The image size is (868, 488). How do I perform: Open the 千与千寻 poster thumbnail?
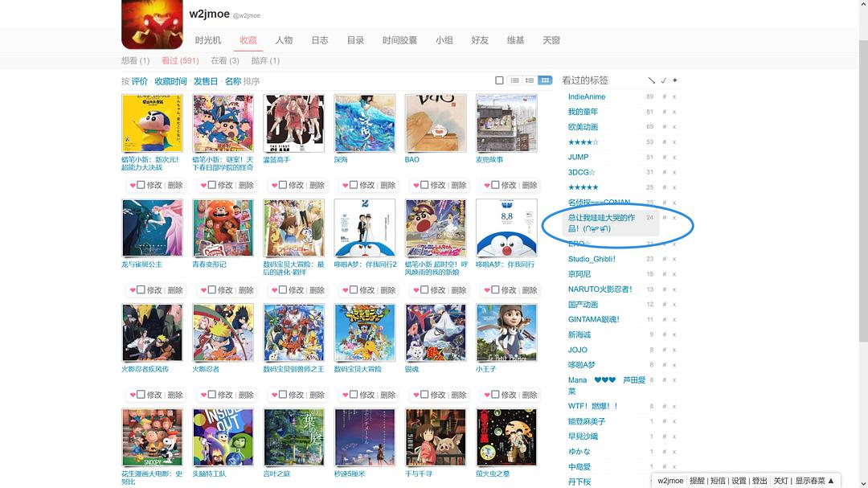tap(436, 437)
